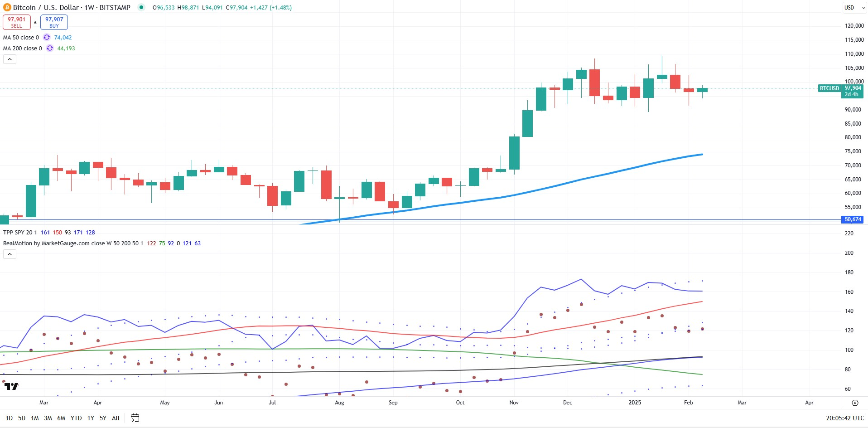Image resolution: width=868 pixels, height=428 pixels.
Task: Select the 3M time range
Action: [48, 418]
